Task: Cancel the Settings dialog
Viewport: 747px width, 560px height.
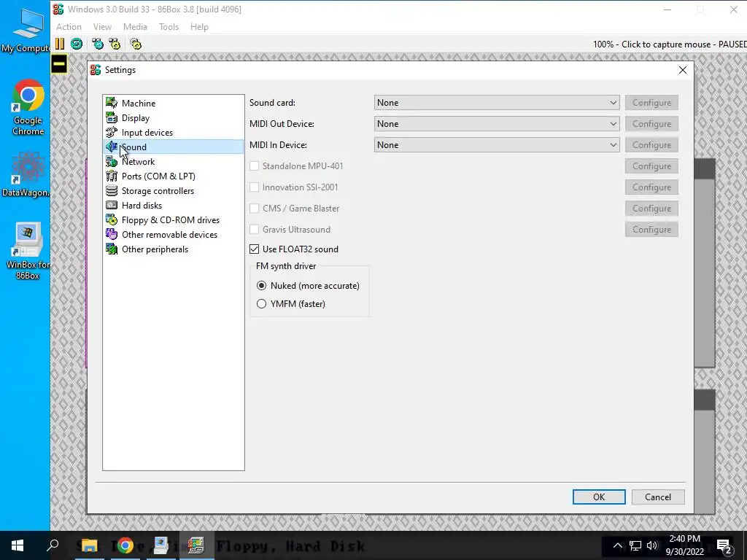Action: point(658,497)
